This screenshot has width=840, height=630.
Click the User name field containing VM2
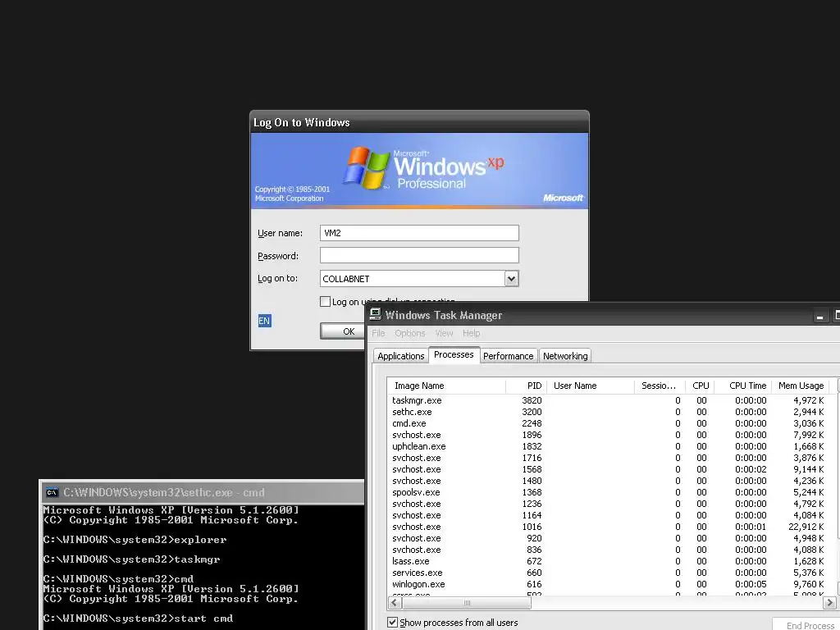[x=419, y=233]
